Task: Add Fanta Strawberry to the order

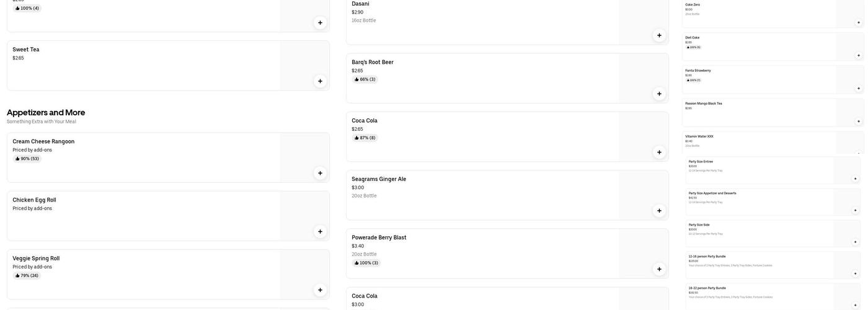Action: click(x=859, y=88)
